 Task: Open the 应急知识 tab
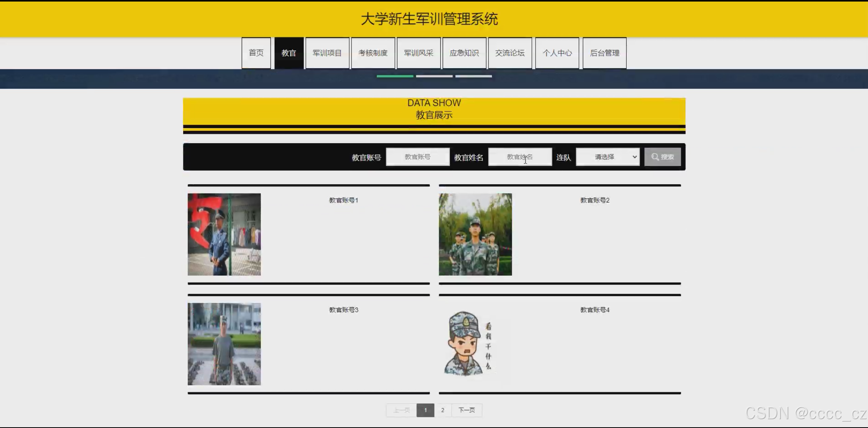tap(464, 53)
